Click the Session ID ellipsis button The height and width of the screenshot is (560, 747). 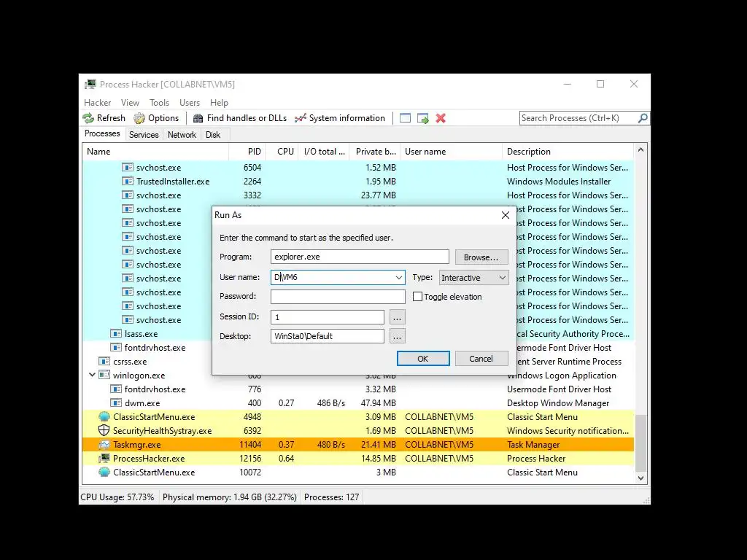pyautogui.click(x=397, y=317)
